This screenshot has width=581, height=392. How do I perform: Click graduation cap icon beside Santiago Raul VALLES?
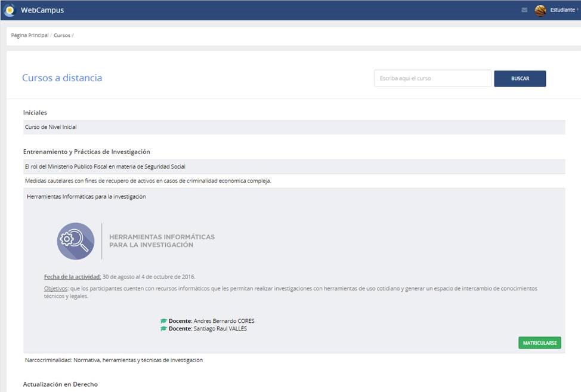pyautogui.click(x=163, y=329)
